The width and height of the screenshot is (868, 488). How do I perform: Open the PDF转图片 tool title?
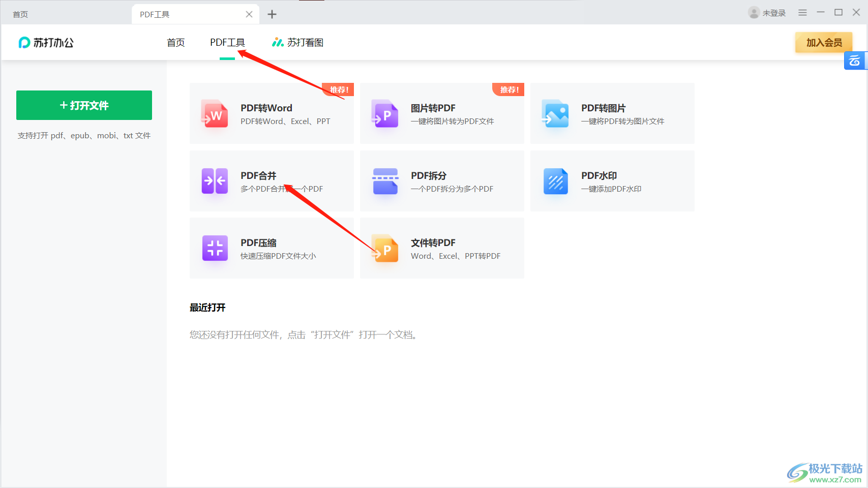tap(604, 108)
